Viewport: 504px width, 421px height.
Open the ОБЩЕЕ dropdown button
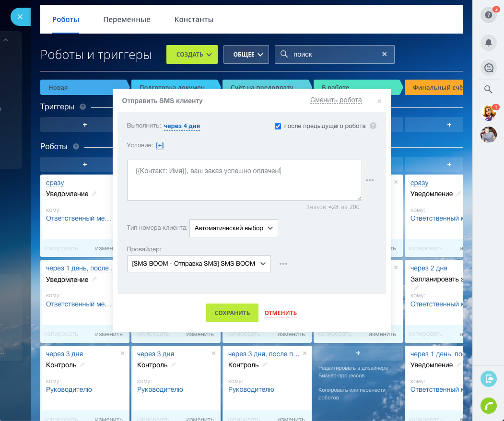246,54
